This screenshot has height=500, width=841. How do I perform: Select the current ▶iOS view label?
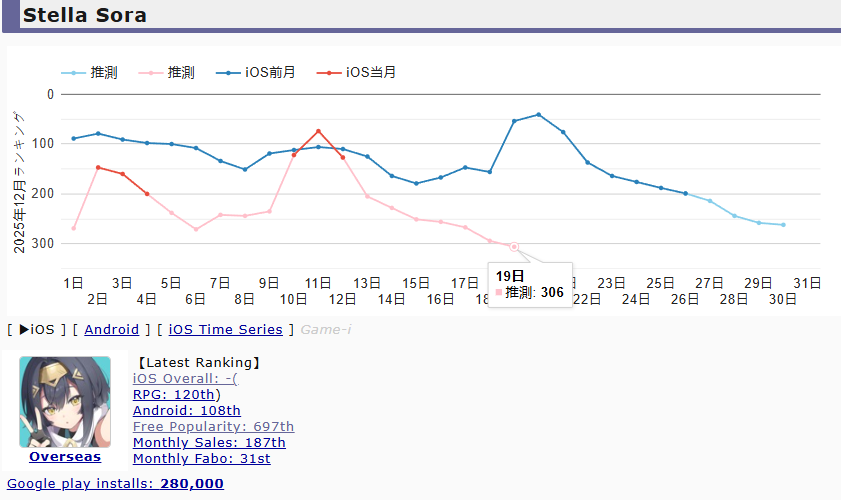(x=36, y=329)
